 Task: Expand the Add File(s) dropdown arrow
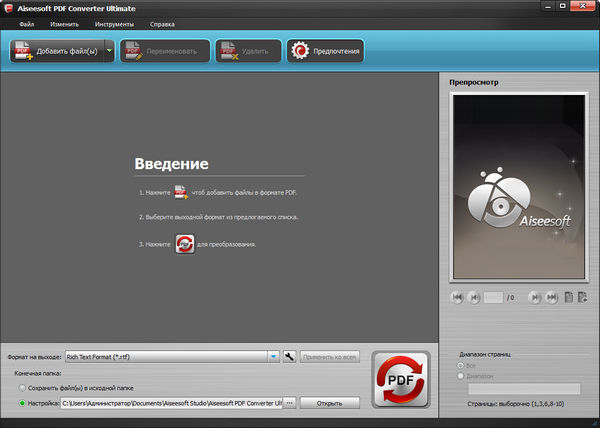(108, 51)
